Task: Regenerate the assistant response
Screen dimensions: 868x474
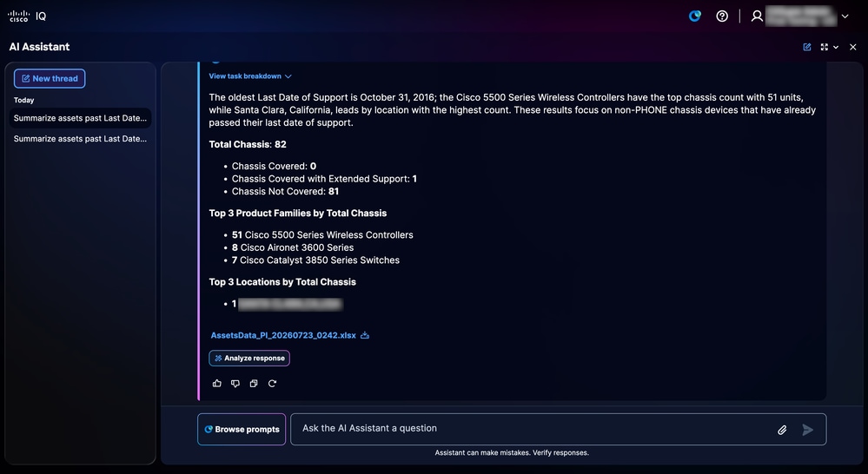Action: (272, 384)
